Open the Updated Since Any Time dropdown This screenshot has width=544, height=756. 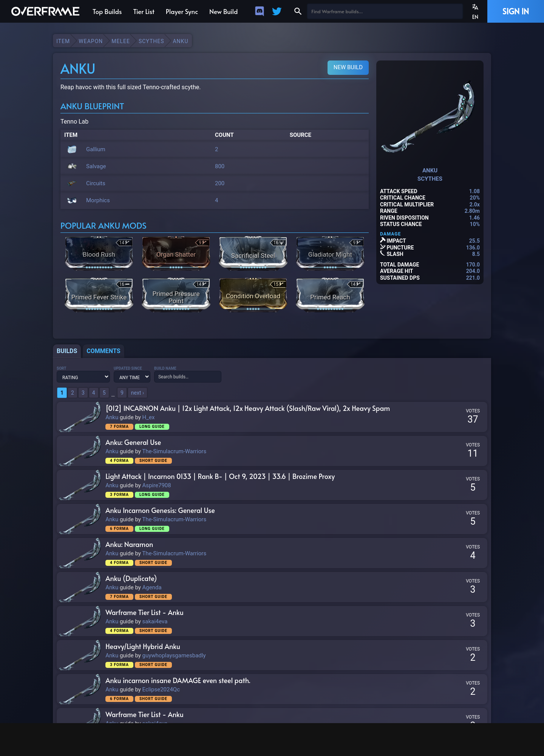(132, 377)
